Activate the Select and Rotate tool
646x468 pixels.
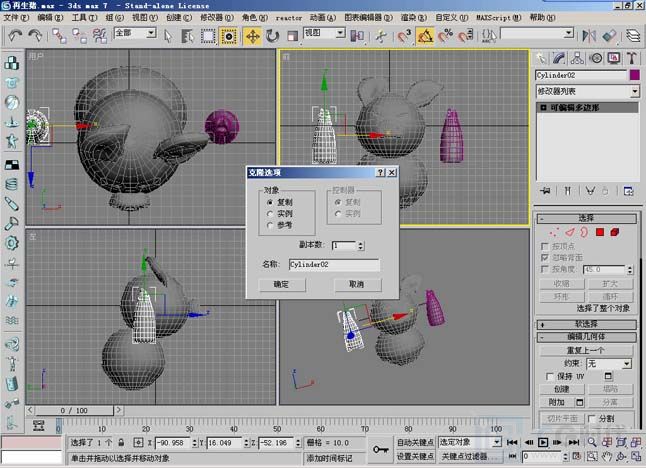pos(272,36)
